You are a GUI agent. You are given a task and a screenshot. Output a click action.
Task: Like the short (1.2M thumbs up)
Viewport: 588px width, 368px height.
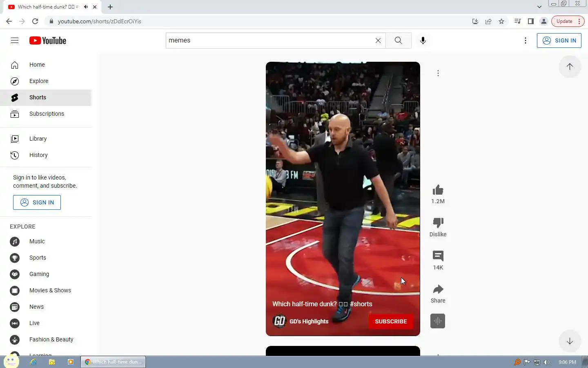pos(438,190)
